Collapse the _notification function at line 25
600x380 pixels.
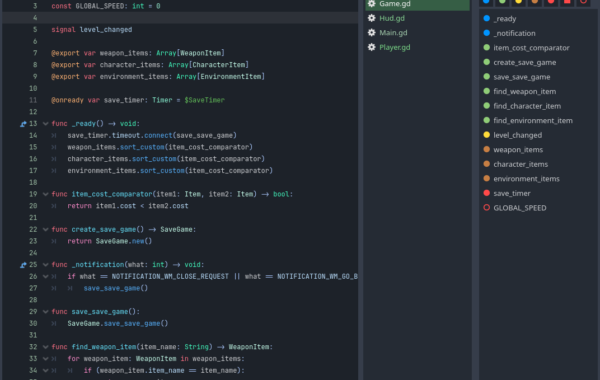click(46, 264)
